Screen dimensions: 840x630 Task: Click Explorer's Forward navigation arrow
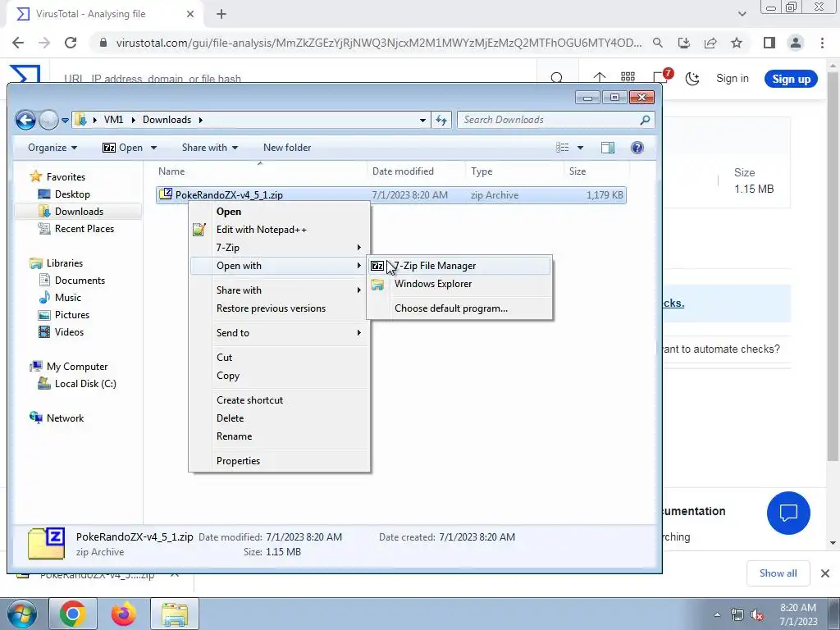pyautogui.click(x=48, y=120)
